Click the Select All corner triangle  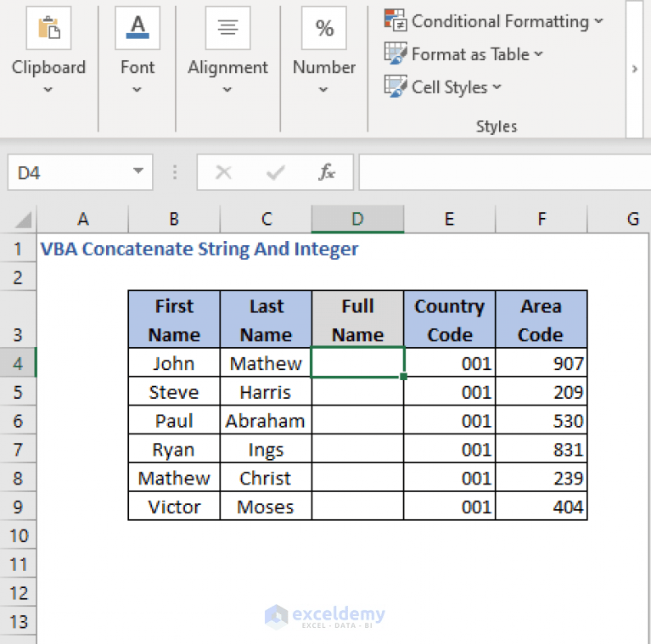pos(23,220)
